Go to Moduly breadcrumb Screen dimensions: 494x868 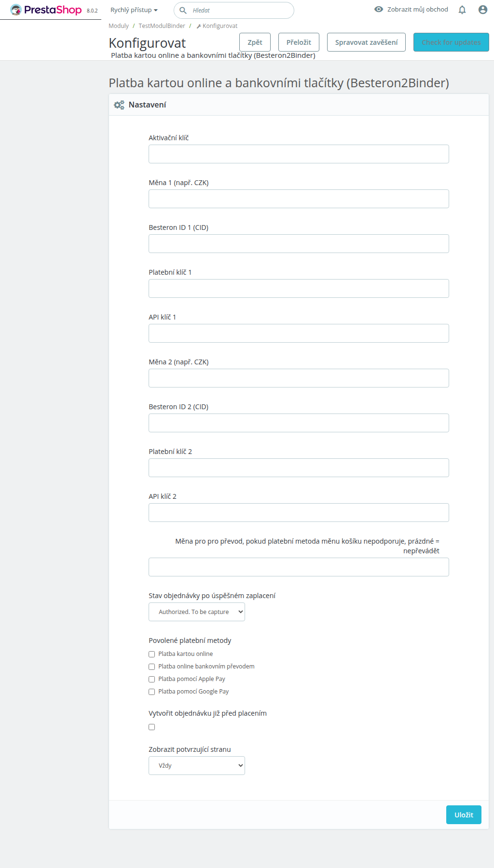pos(119,26)
